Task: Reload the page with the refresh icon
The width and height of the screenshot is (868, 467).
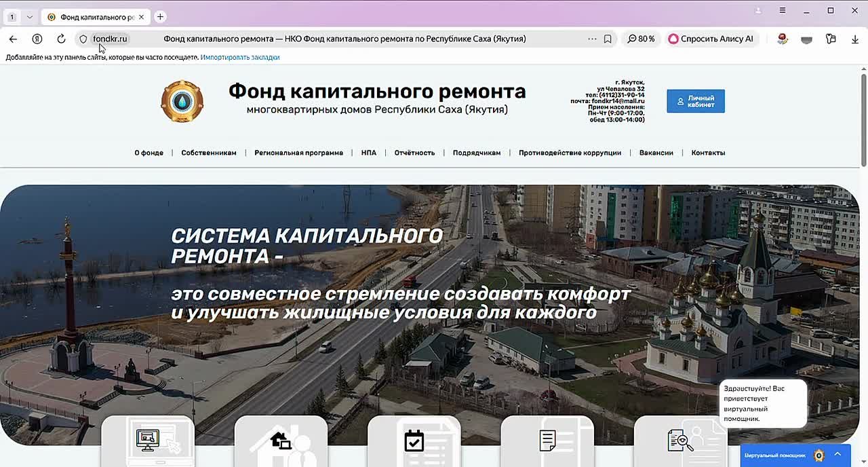Action: 61,39
